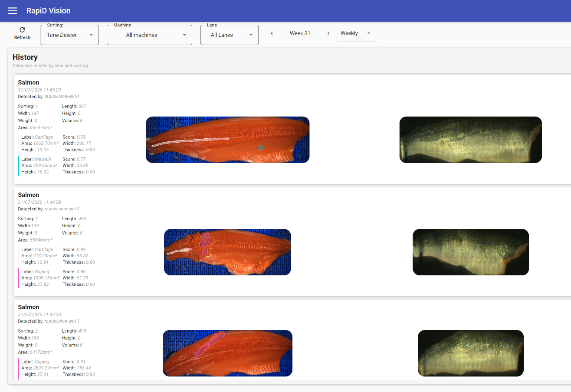Click the RapiD Vision app title
Image resolution: width=571 pixels, height=392 pixels.
click(x=49, y=11)
